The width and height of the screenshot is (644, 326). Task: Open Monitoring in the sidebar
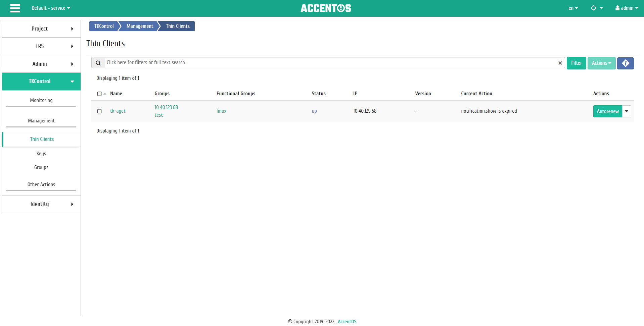tap(41, 100)
